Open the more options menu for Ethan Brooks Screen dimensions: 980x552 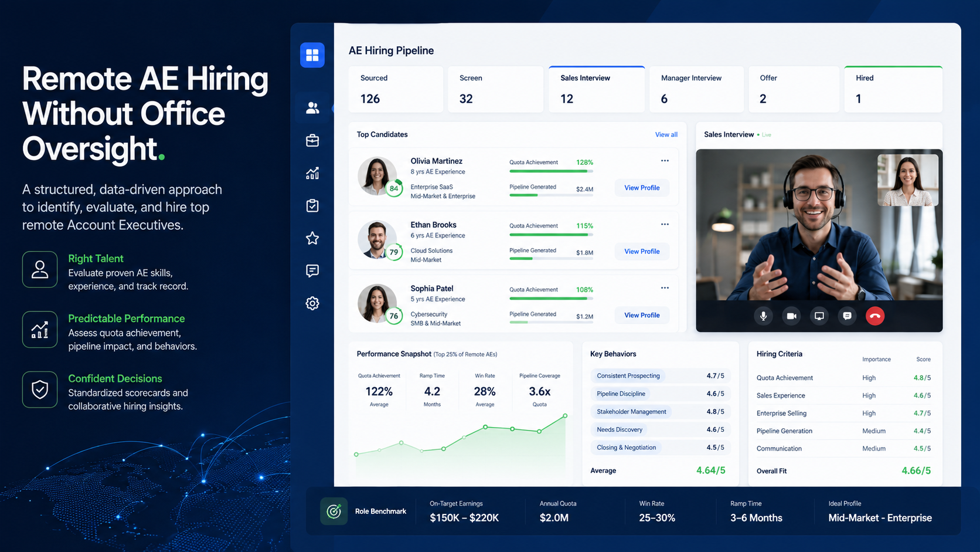tap(665, 224)
